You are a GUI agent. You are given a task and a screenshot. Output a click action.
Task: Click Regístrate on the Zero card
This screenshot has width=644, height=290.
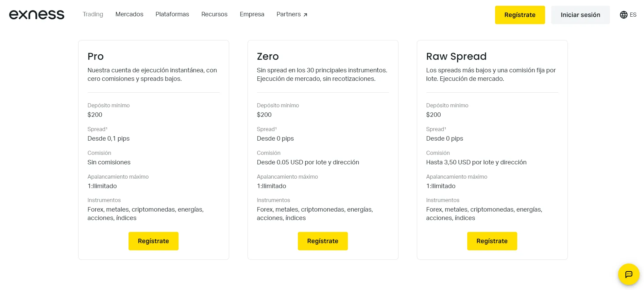tap(323, 241)
